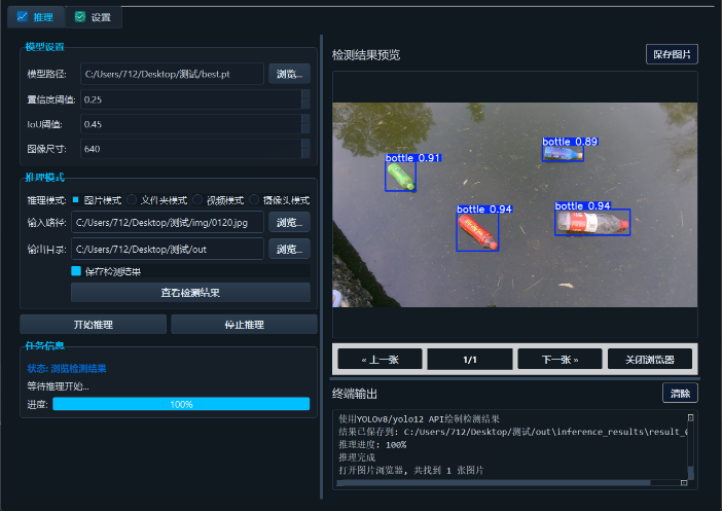This screenshot has width=722, height=511.
Task: Toggle the 保存检测结果 checkbox
Action: (x=76, y=271)
